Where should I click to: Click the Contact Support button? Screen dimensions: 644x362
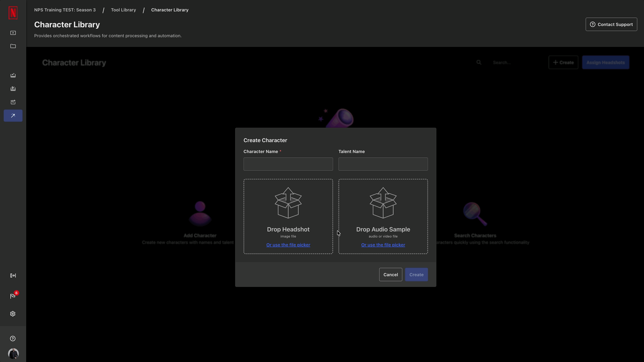(611, 24)
